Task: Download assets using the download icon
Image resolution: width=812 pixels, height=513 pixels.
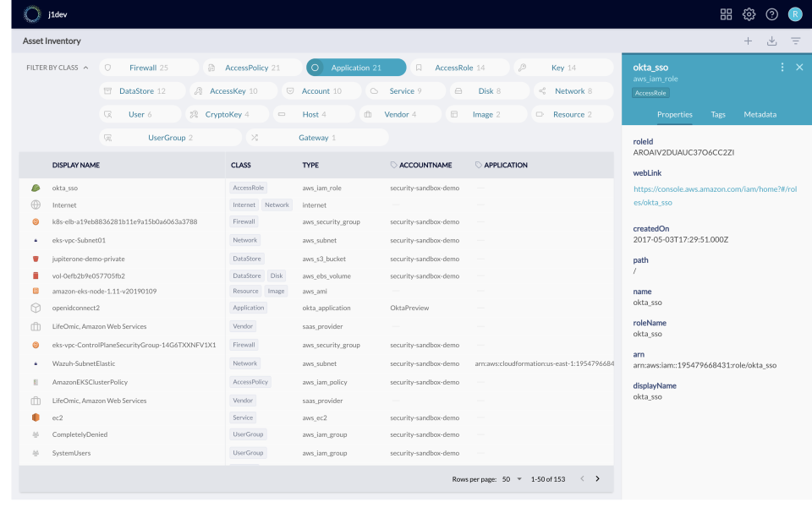Action: [771, 40]
